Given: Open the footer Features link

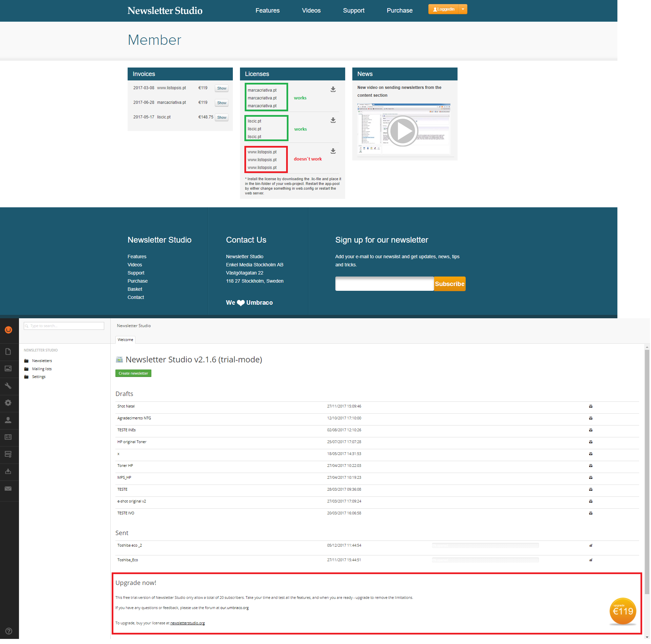Looking at the screenshot, I should coord(137,257).
